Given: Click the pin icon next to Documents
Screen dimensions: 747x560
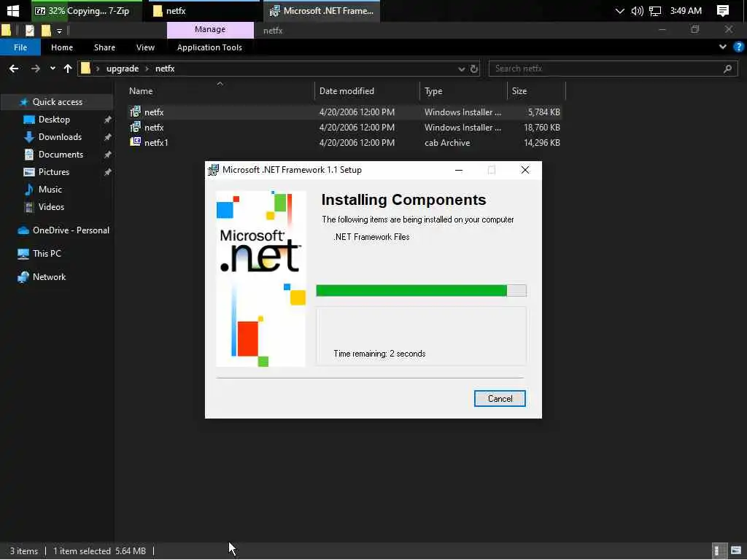Looking at the screenshot, I should pyautogui.click(x=108, y=155).
